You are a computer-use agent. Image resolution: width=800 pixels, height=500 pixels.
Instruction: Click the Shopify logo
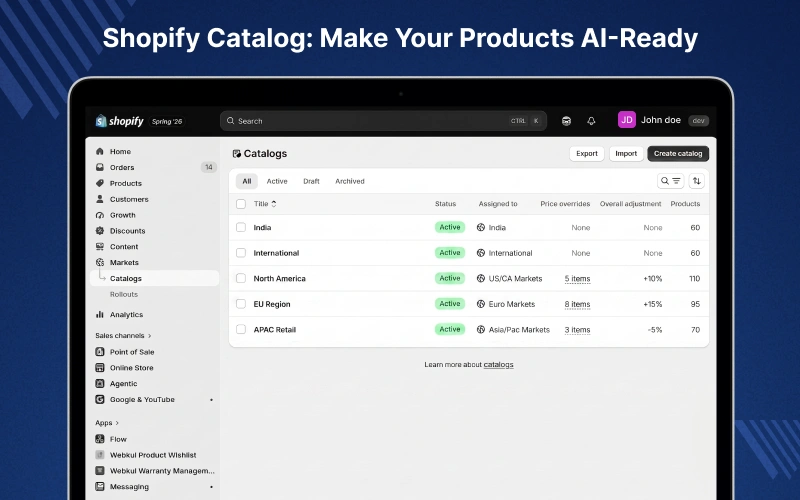119,121
